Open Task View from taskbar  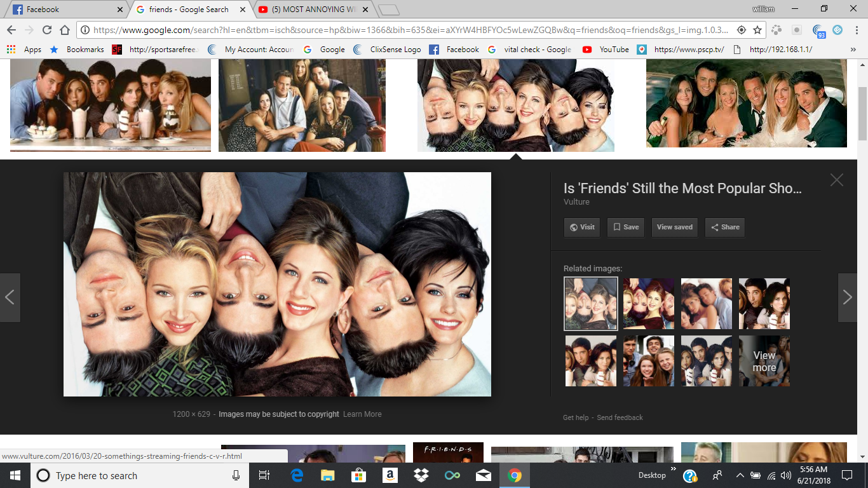[x=264, y=475]
